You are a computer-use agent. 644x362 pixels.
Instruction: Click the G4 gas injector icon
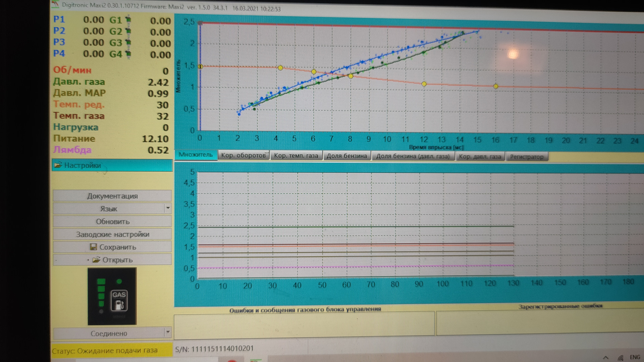[x=128, y=54]
